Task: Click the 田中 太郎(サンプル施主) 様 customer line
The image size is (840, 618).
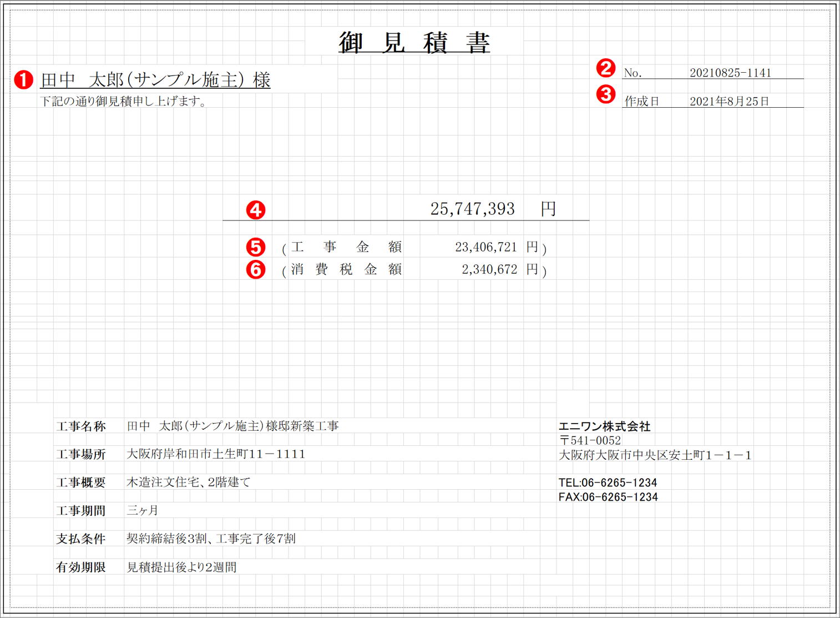Action: point(155,80)
